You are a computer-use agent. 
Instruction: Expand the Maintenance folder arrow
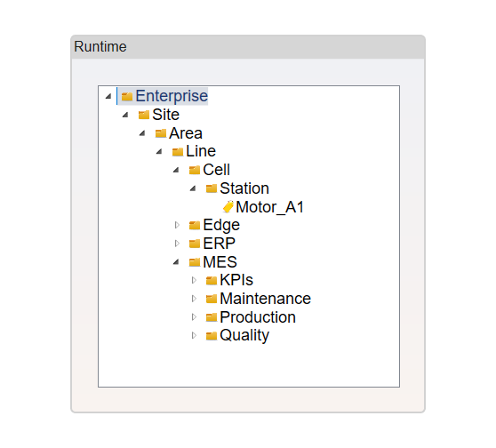point(195,299)
